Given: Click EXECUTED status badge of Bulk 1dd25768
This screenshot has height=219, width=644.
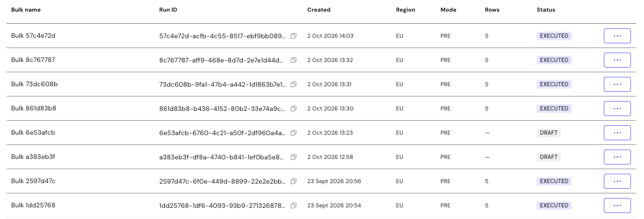Looking at the screenshot, I should [x=554, y=205].
